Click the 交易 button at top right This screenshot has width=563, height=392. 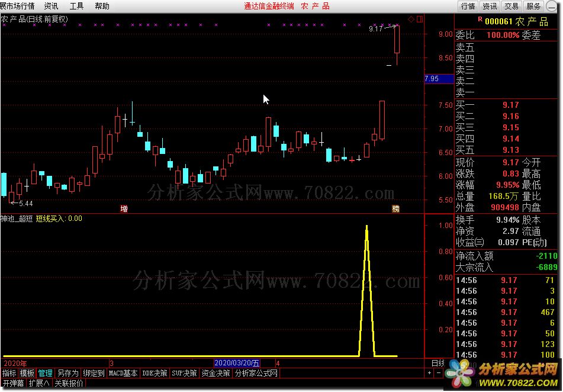(511, 6)
